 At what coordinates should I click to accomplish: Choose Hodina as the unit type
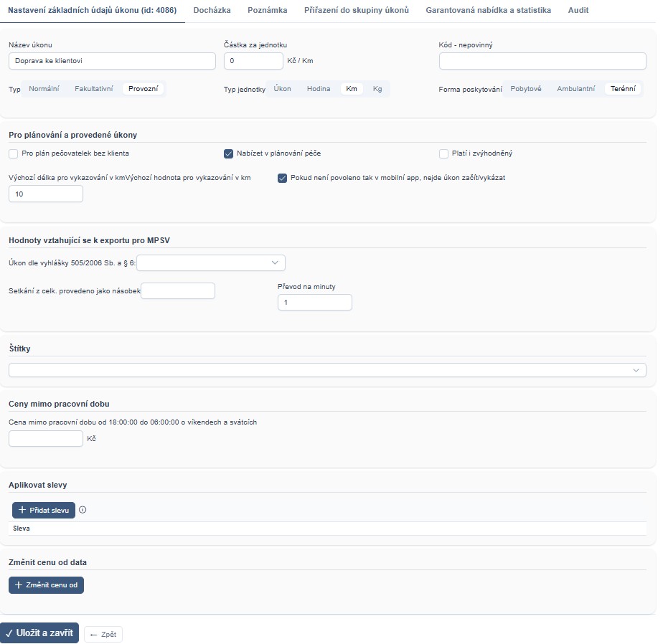(319, 89)
